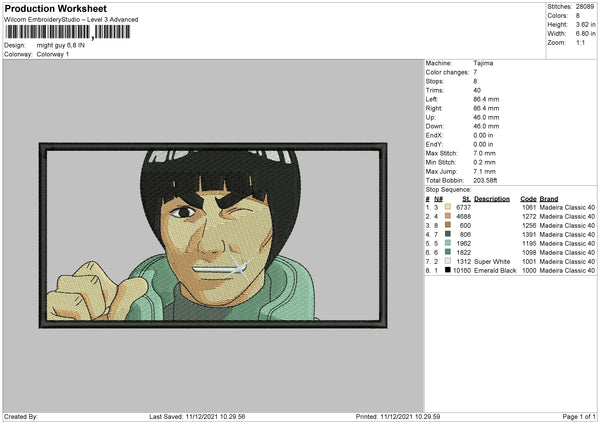The width and height of the screenshot is (600, 424).
Task: Select the beige swatch for stop 1
Action: click(447, 207)
